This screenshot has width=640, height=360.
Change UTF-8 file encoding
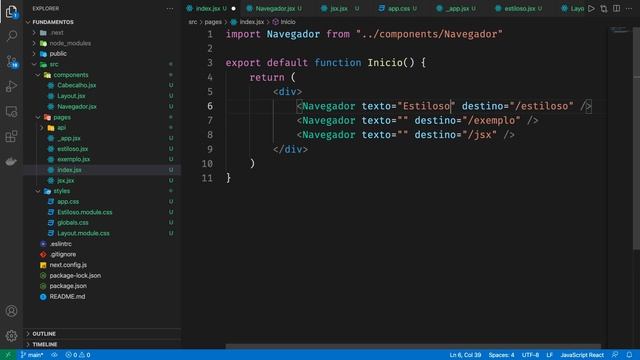tap(530, 355)
